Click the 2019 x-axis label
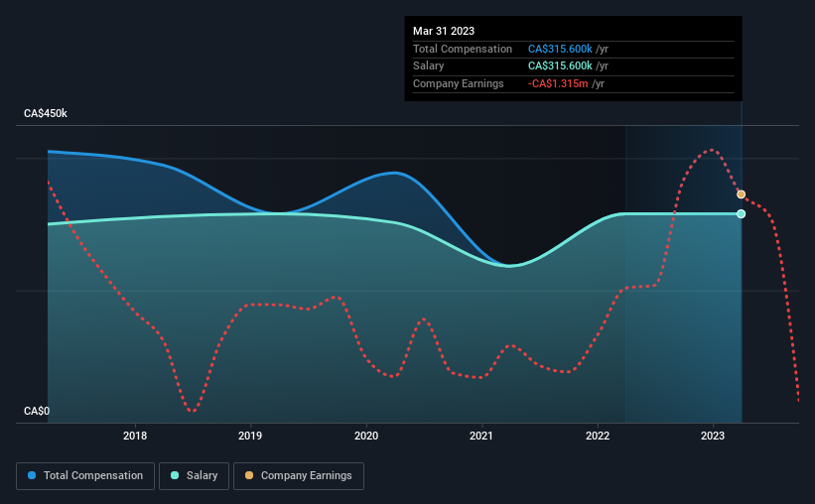This screenshot has height=504, width=815. point(250,436)
